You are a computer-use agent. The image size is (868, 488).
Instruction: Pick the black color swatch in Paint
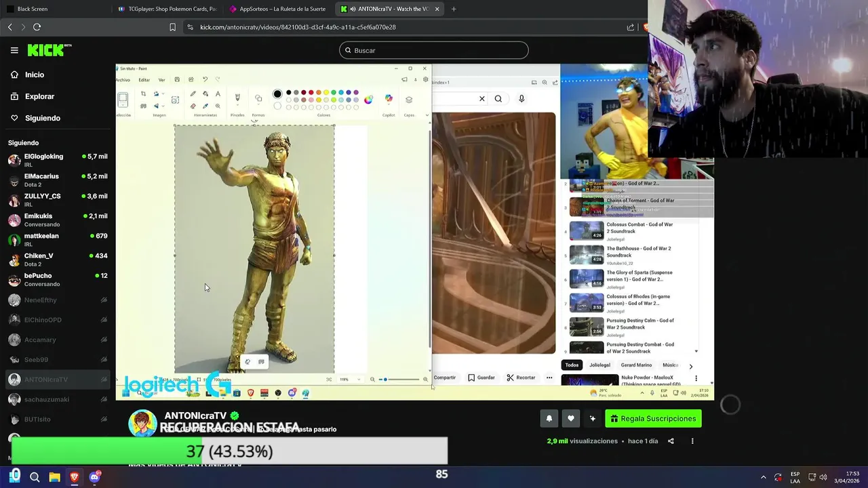click(x=289, y=92)
